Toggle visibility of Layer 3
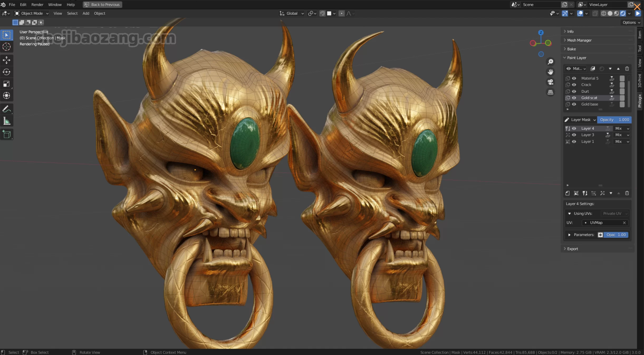644x355 pixels. point(574,135)
